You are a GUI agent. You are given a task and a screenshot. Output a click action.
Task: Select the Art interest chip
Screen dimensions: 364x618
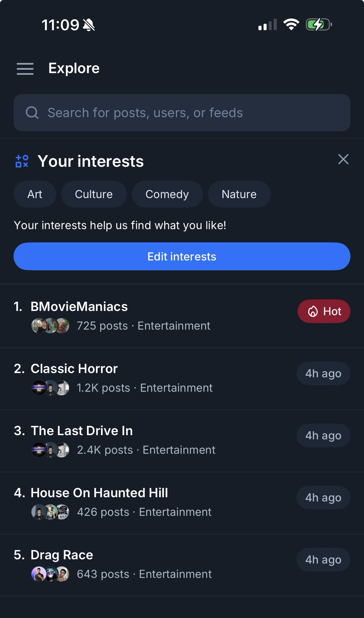click(x=35, y=194)
